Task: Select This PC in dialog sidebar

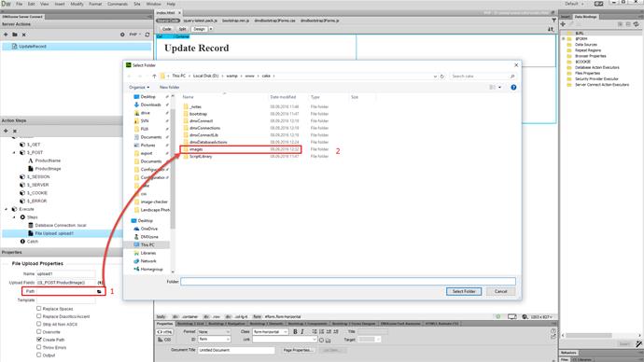Action: 147,245
